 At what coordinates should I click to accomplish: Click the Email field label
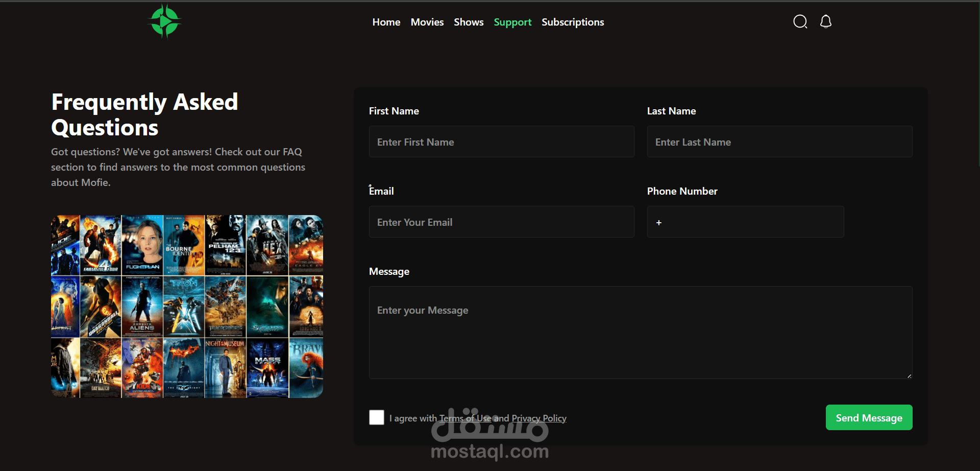[x=381, y=191]
